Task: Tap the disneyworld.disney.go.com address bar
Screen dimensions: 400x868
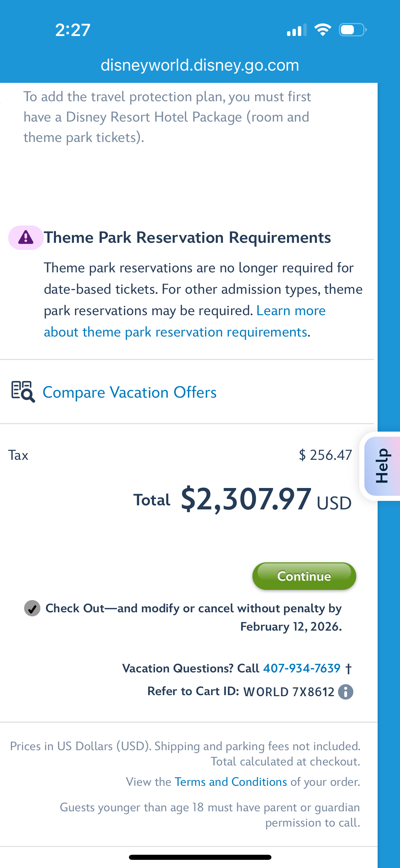Action: click(200, 65)
